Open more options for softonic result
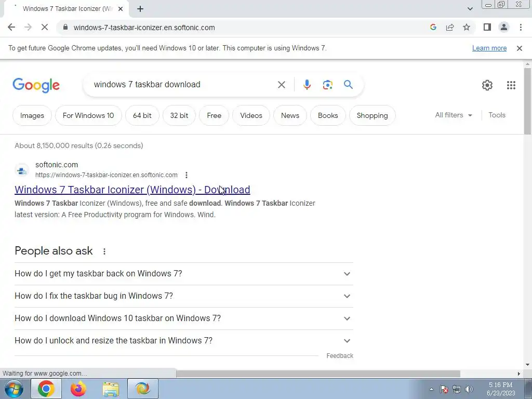 point(187,175)
